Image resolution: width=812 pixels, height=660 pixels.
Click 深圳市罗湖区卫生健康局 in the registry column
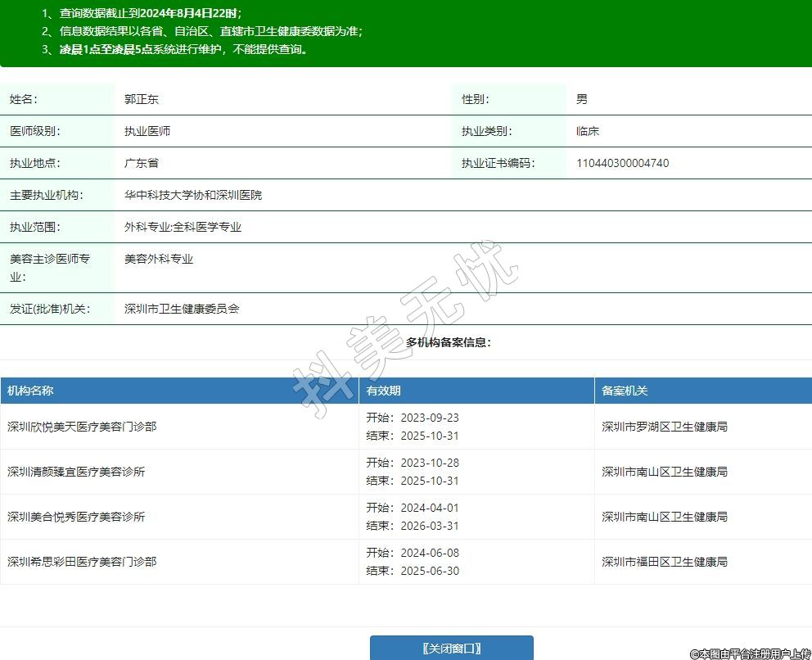click(x=665, y=427)
